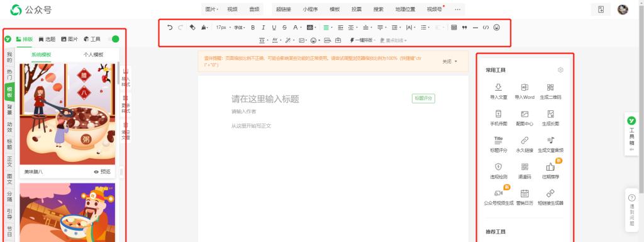This screenshot has width=644, height=242.
Task: Open the 小程序 menu item
Action: [x=311, y=9]
